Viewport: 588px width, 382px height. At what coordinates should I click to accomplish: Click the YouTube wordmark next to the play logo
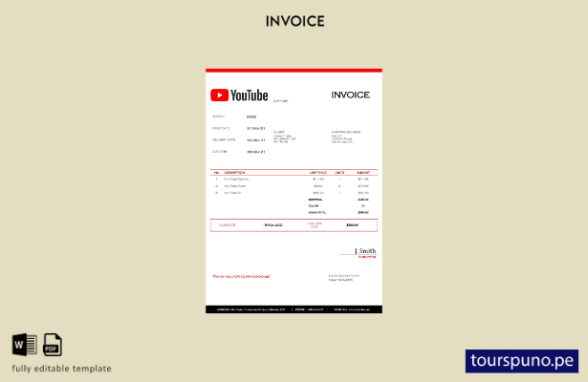tap(249, 95)
